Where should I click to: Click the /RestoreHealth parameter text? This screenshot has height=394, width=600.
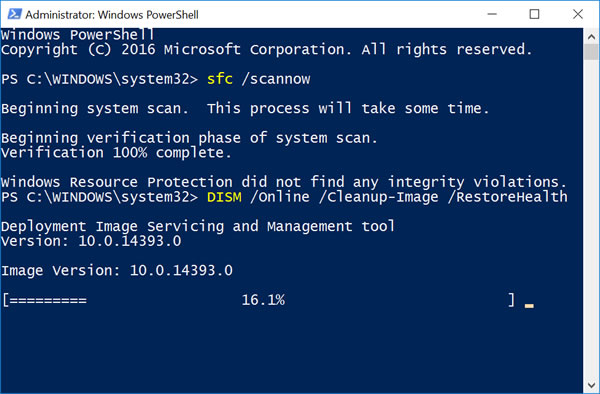(x=507, y=197)
